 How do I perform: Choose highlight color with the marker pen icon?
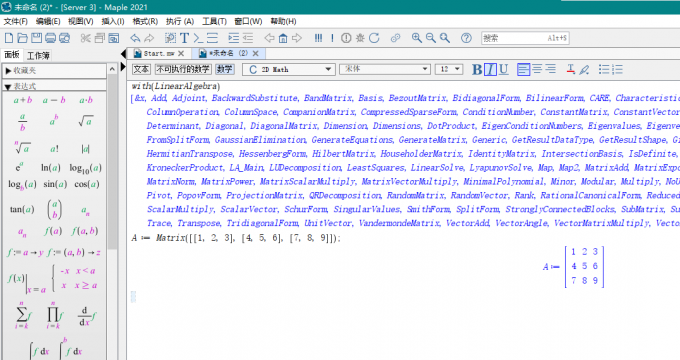tap(584, 69)
